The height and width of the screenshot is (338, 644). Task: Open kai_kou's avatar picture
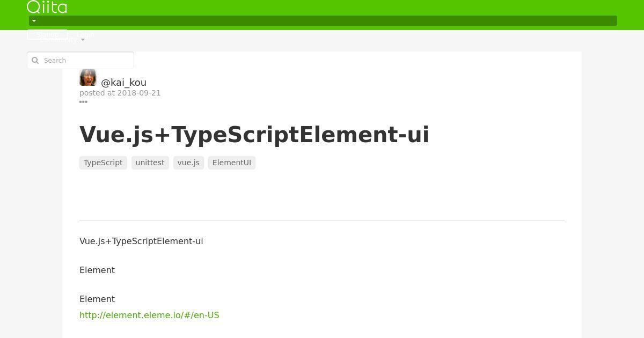pos(88,77)
